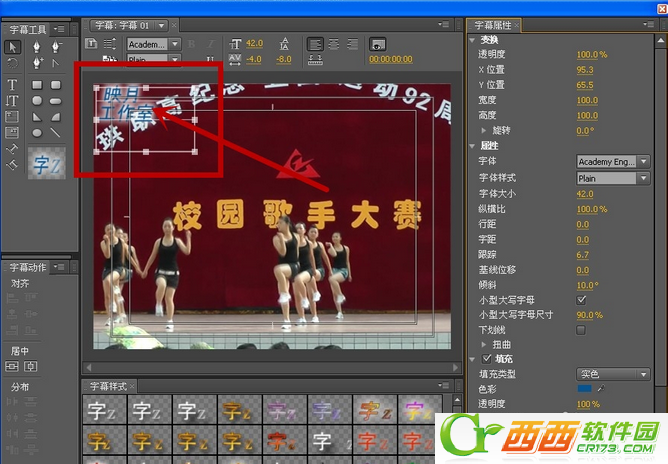Open the show background video icon
Screen dimensions: 668x464
tap(378, 44)
